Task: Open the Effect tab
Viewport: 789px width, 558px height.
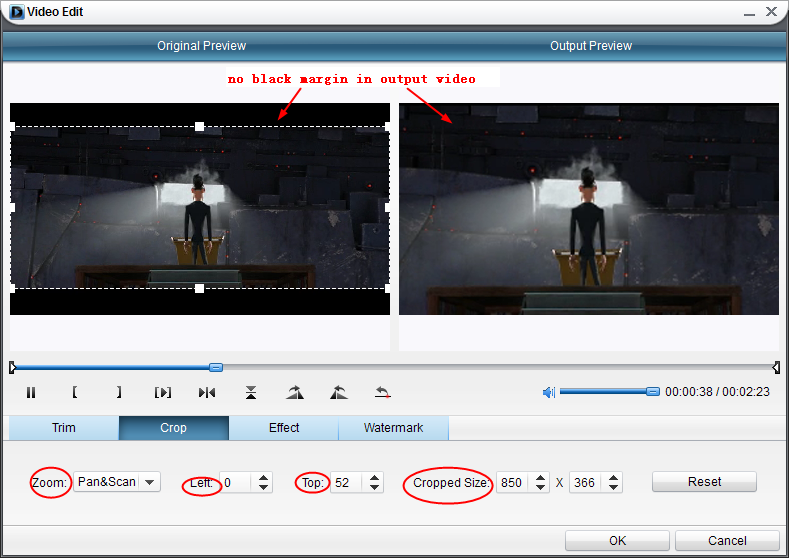Action: (x=284, y=428)
